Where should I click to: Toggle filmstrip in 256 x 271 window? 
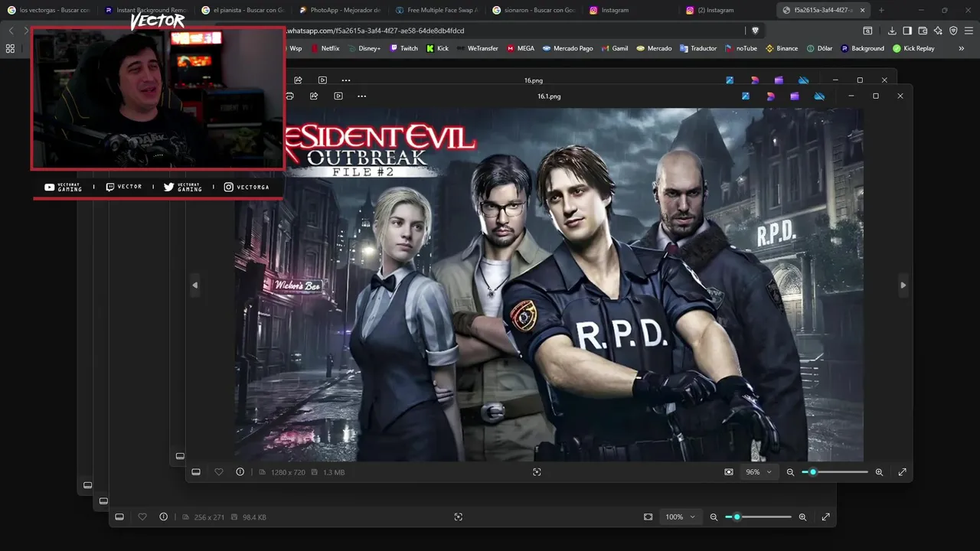[119, 517]
